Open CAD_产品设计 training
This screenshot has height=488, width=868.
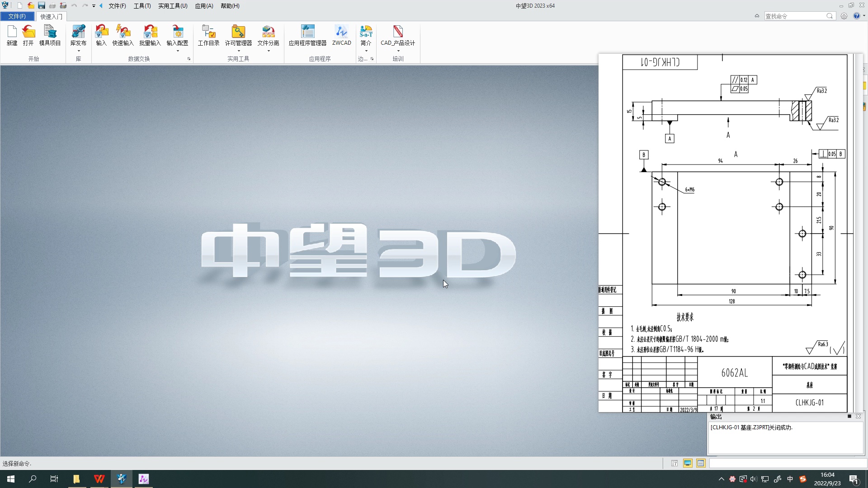[398, 36]
